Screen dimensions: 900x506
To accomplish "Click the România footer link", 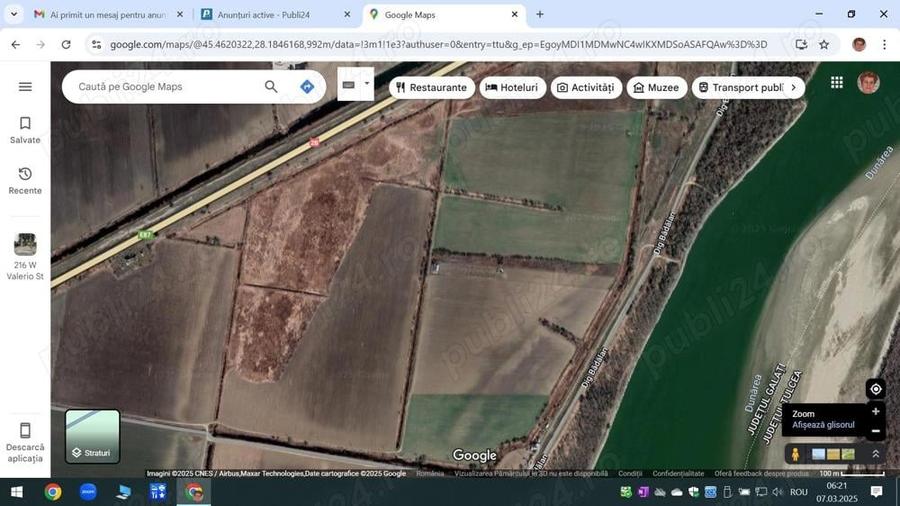I will [430, 473].
